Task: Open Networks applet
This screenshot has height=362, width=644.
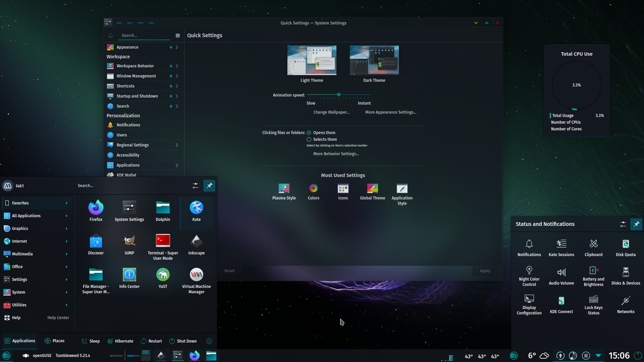Action: click(626, 305)
